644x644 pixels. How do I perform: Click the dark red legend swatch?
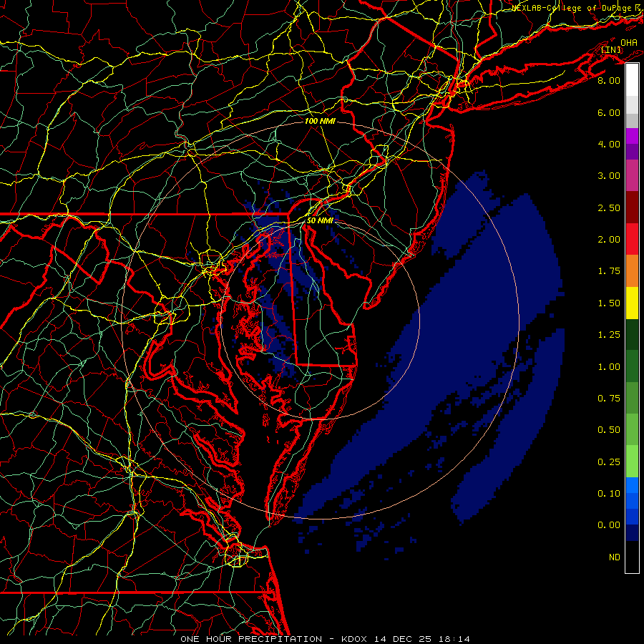(x=632, y=208)
